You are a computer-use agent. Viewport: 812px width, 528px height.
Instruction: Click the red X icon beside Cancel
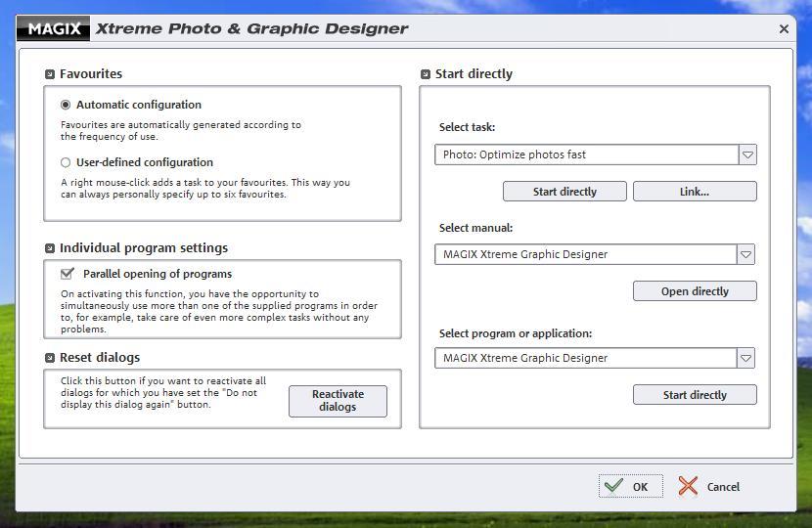pyautogui.click(x=688, y=486)
